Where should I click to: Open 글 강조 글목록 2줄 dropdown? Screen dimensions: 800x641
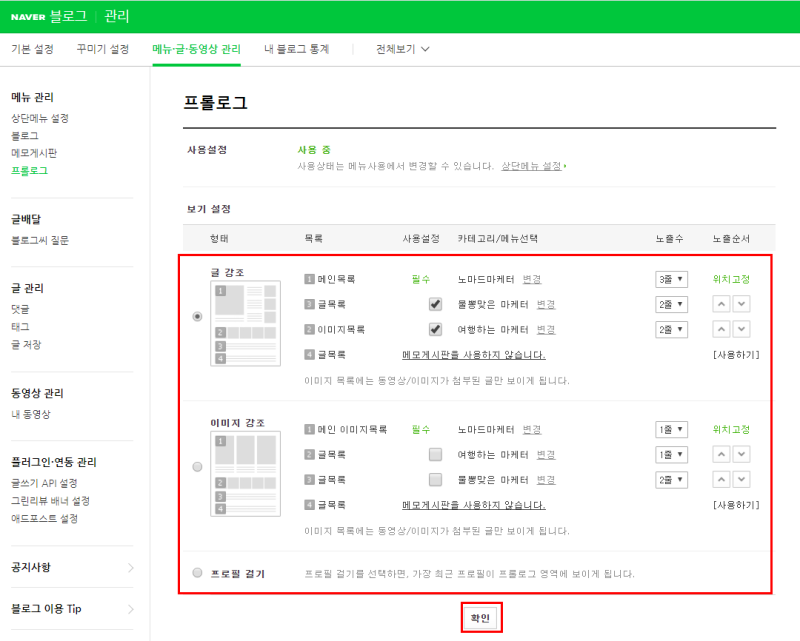(x=671, y=304)
